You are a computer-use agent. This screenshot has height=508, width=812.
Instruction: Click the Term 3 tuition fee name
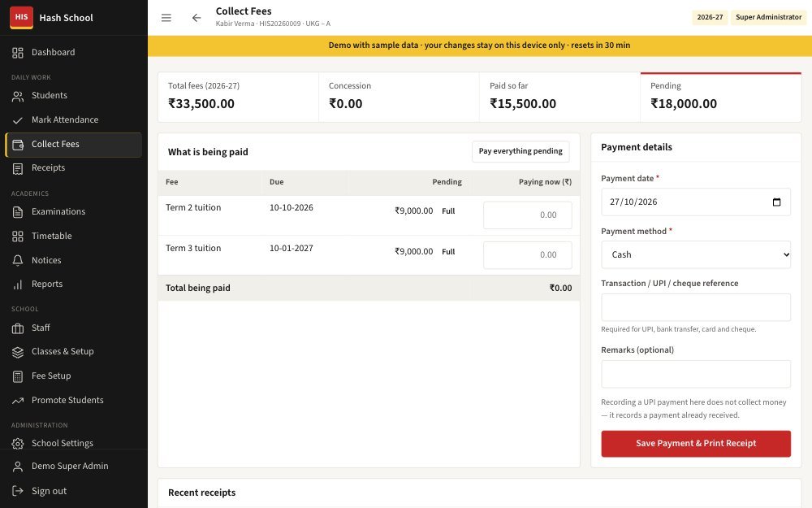coord(193,248)
